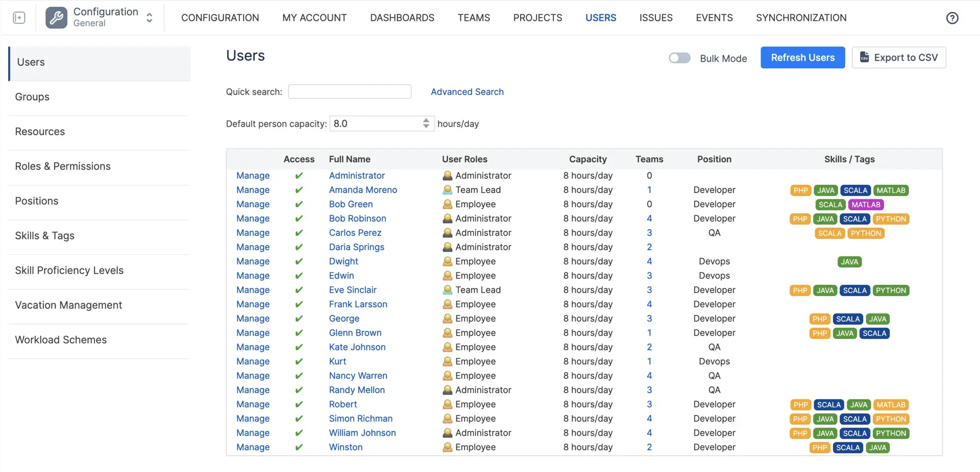Click the access checkmark for Edwin
Screen dimensions: 980x472
pos(299,276)
